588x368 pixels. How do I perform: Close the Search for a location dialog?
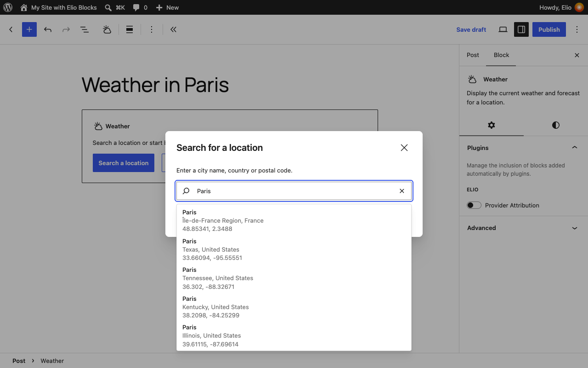pyautogui.click(x=404, y=148)
